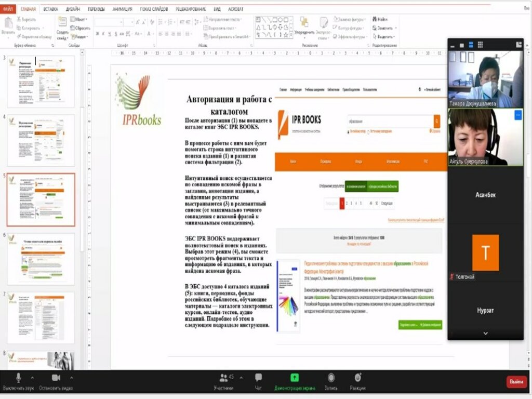Click Копировать (Copy) in the clipboard group
This screenshot has width=532, height=399.
tap(29, 28)
